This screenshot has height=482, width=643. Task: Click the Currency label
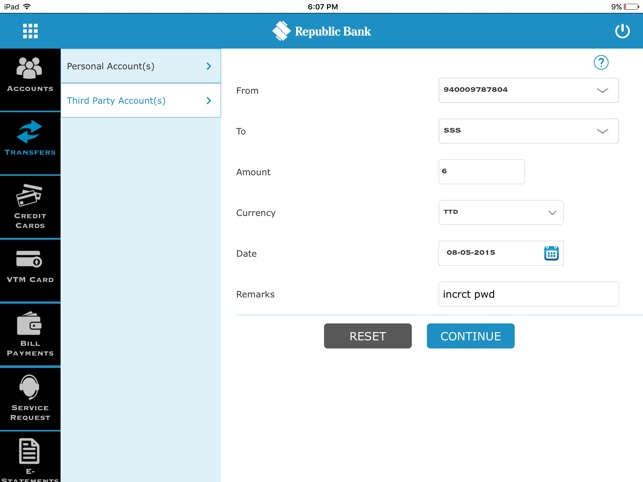coord(256,213)
